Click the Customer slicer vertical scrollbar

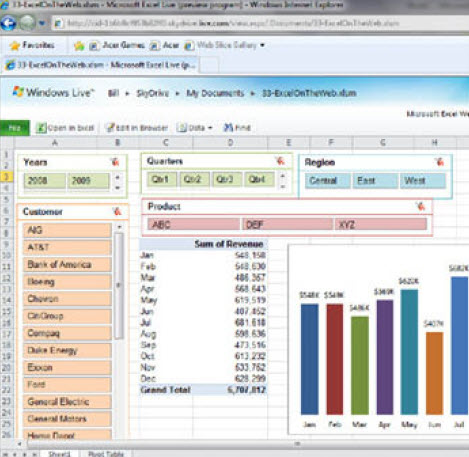[x=119, y=285]
